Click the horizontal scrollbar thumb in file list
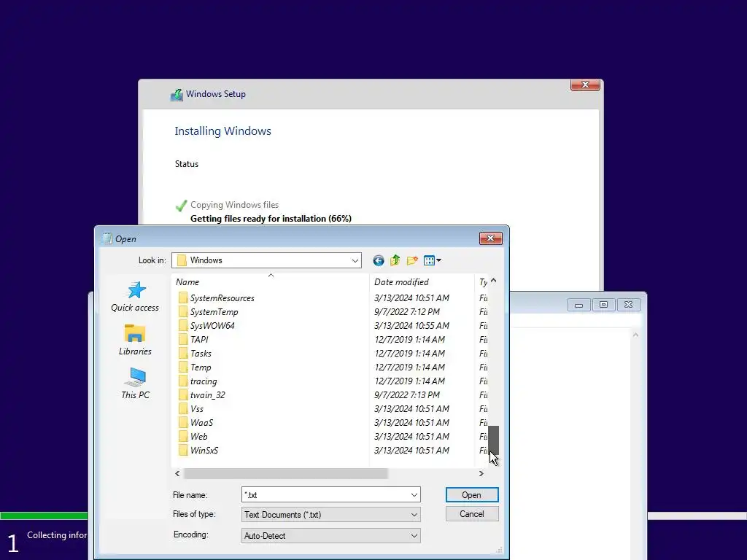The width and height of the screenshot is (747, 560). pos(286,474)
